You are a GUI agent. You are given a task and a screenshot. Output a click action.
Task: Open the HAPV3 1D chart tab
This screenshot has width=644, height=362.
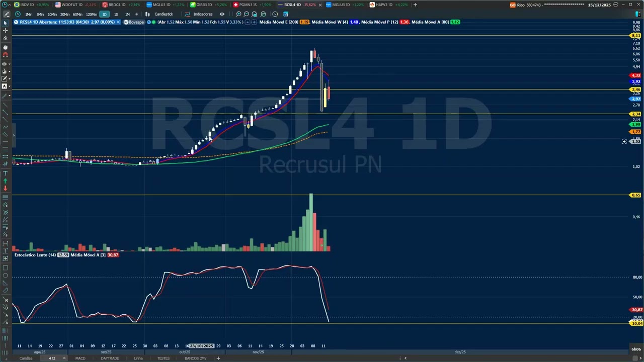pos(388,5)
